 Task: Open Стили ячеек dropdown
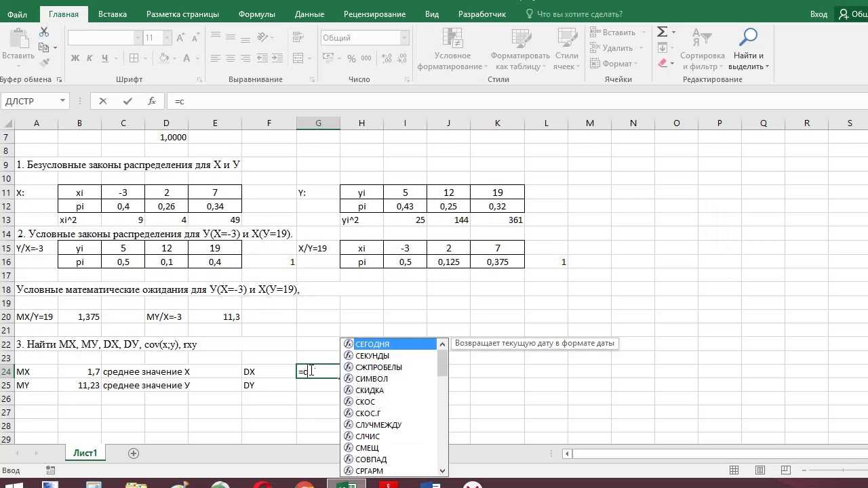[x=566, y=49]
